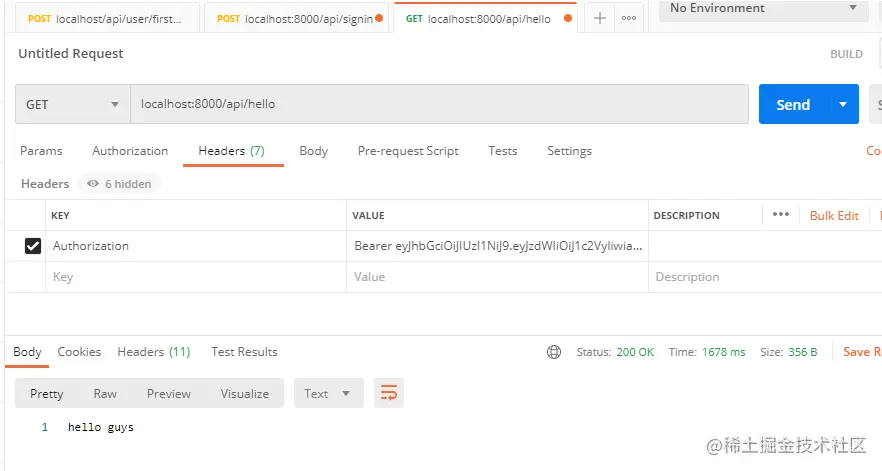The height and width of the screenshot is (471, 882).
Task: Show the 6 hidden headers
Action: pos(120,184)
